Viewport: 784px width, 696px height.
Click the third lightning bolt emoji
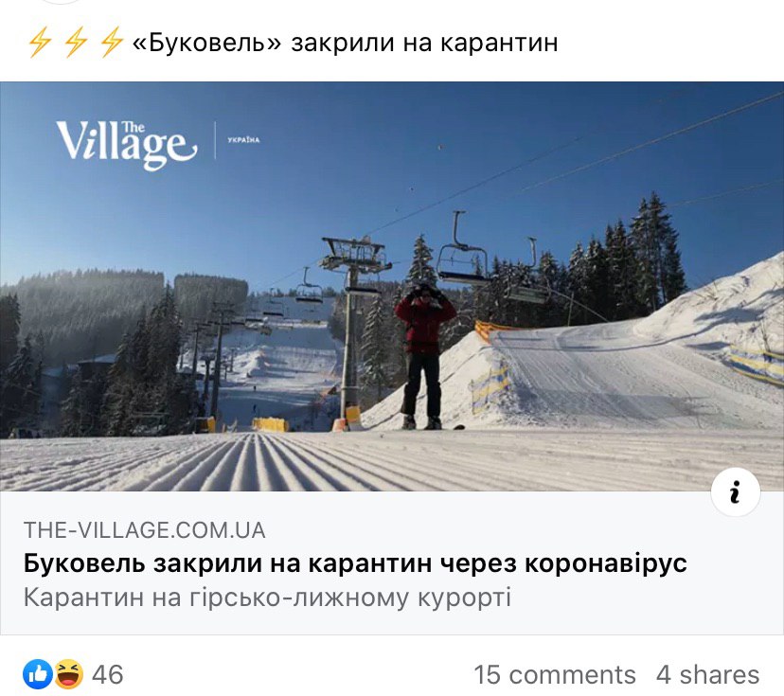coord(112,42)
